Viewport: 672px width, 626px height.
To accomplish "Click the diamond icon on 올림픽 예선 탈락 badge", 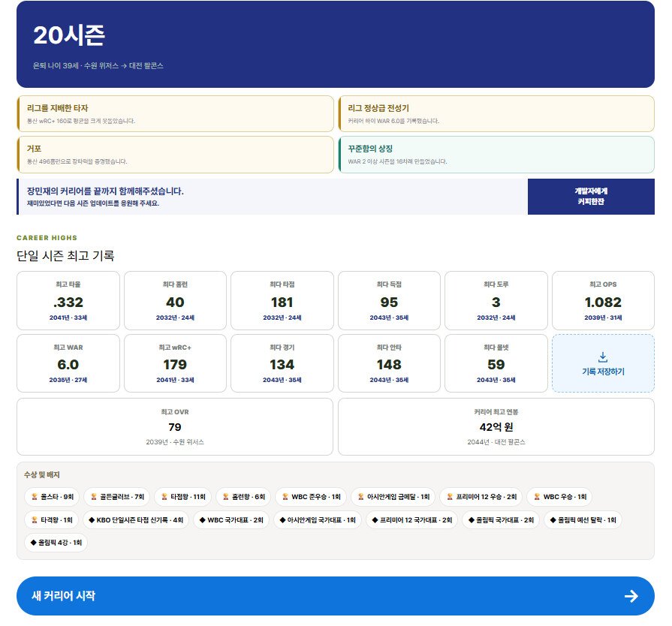I will pos(553,519).
